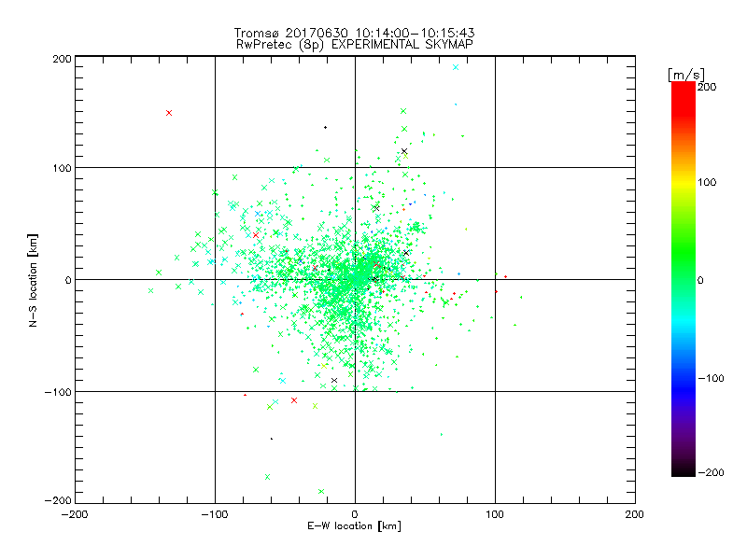
Task: Click the x-axis "200" tick label
Action: 635,515
